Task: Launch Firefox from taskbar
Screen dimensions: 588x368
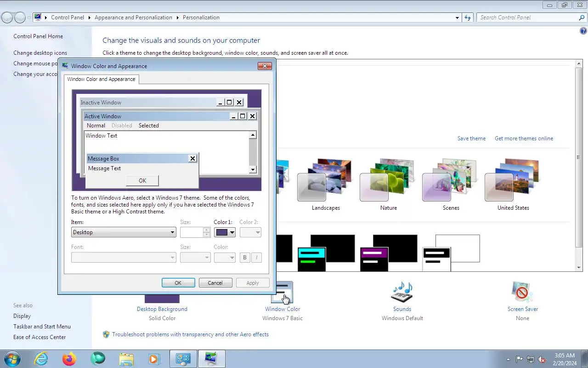Action: [69, 359]
